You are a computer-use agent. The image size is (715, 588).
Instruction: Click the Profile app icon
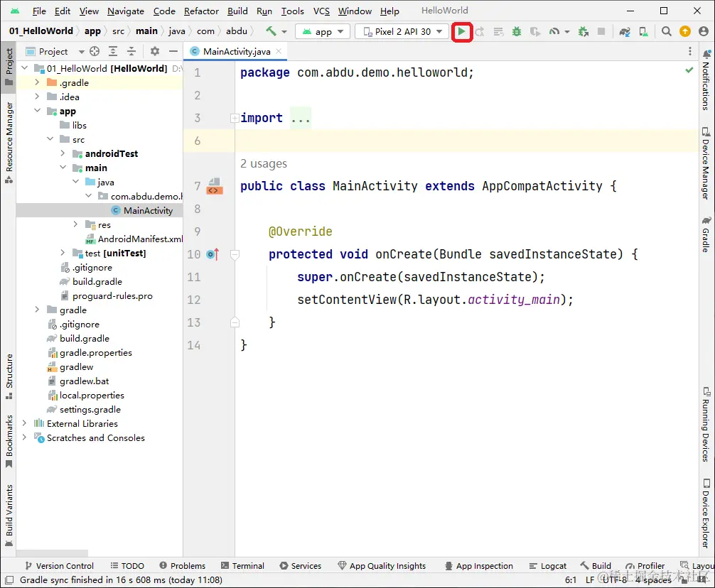point(554,31)
